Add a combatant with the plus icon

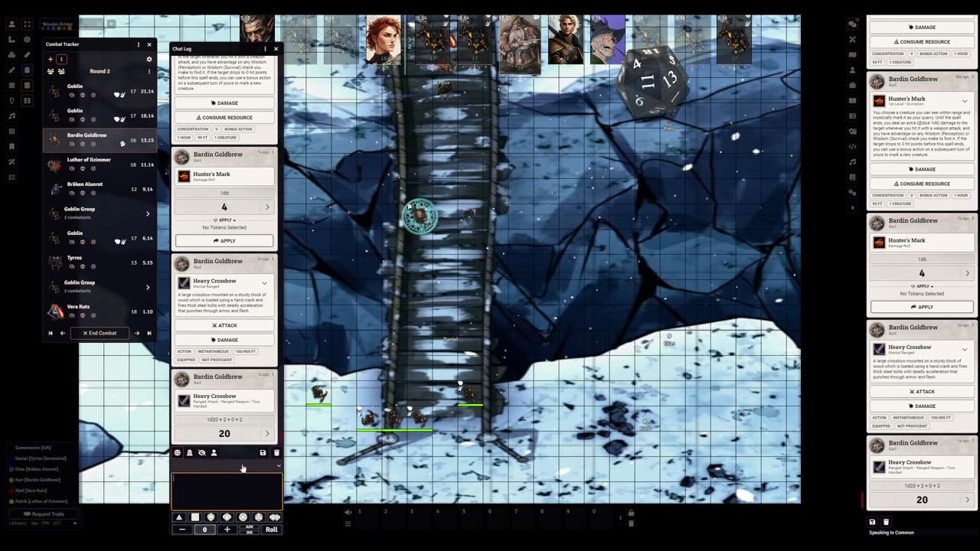51,59
